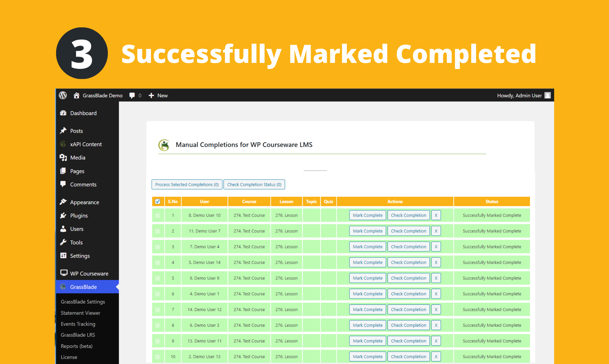Remove Demo User 11 row with X

coord(436,341)
